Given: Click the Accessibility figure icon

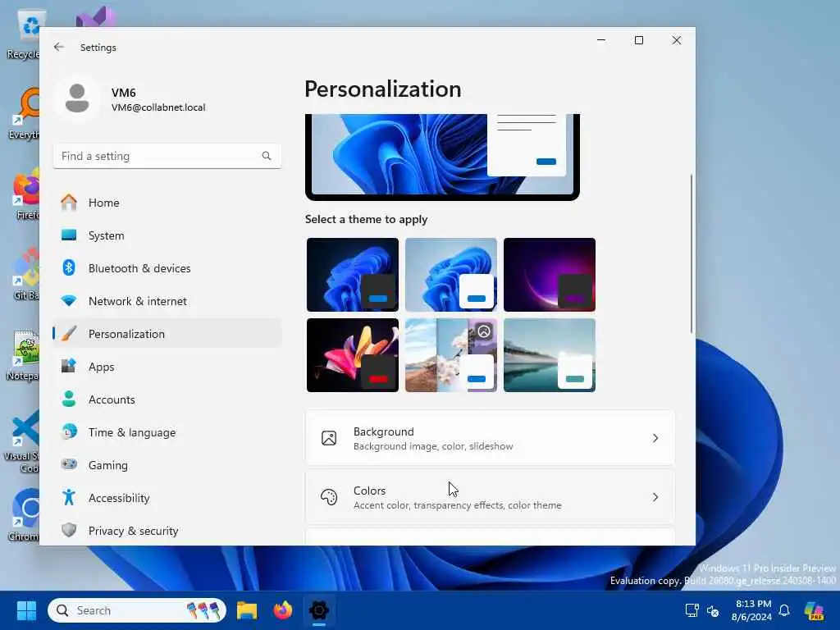Looking at the screenshot, I should [69, 498].
